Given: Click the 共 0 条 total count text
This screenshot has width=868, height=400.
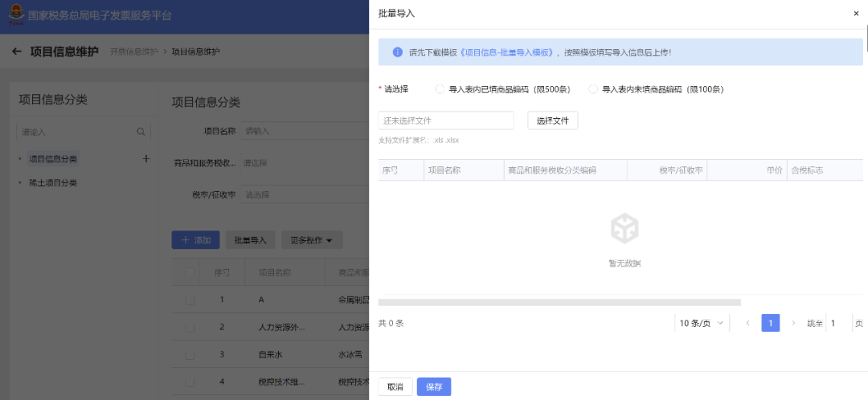Looking at the screenshot, I should [x=391, y=323].
